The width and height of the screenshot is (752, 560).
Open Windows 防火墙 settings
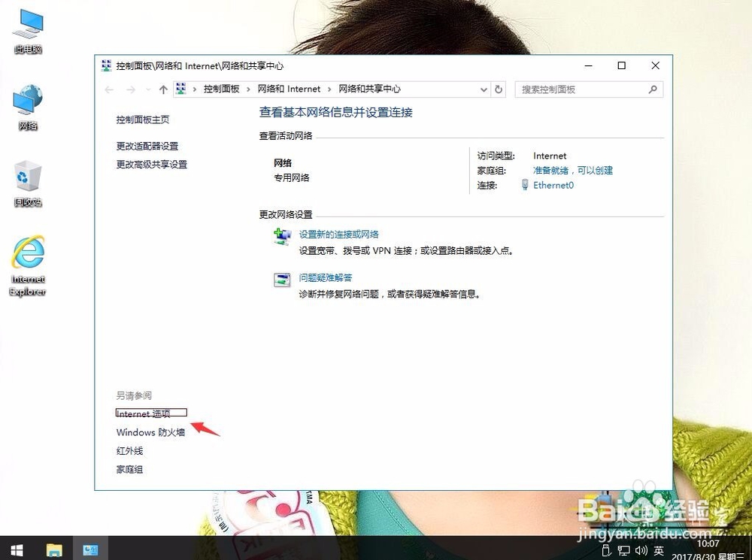(150, 432)
